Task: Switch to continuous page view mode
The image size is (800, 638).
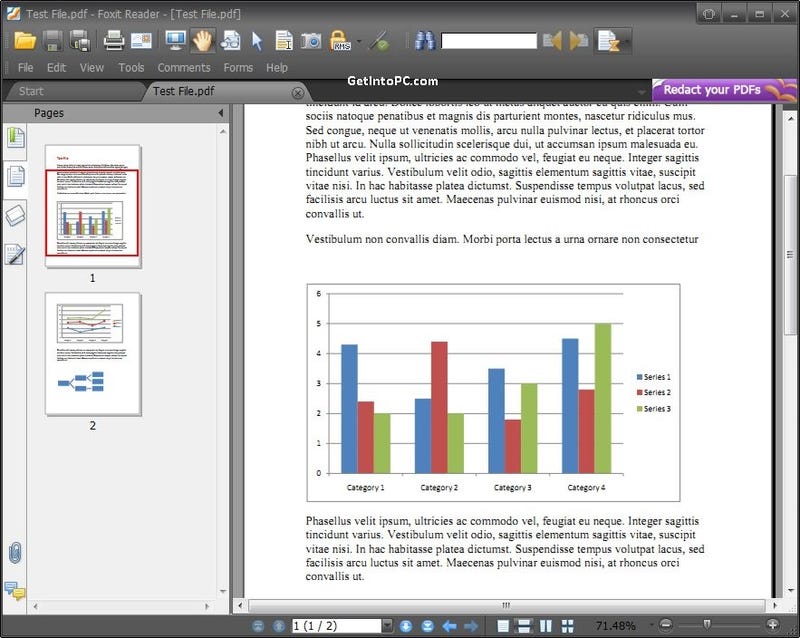Action: (524, 626)
